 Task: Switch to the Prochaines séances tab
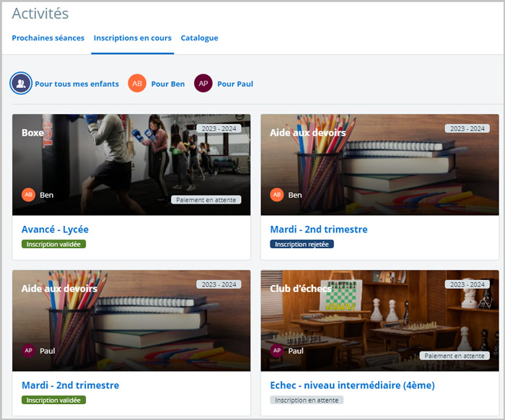click(48, 38)
